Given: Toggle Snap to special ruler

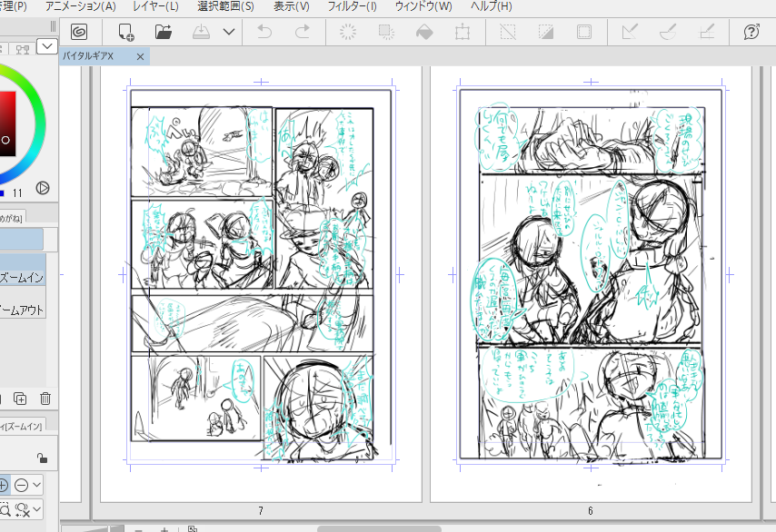Looking at the screenshot, I should (x=668, y=32).
